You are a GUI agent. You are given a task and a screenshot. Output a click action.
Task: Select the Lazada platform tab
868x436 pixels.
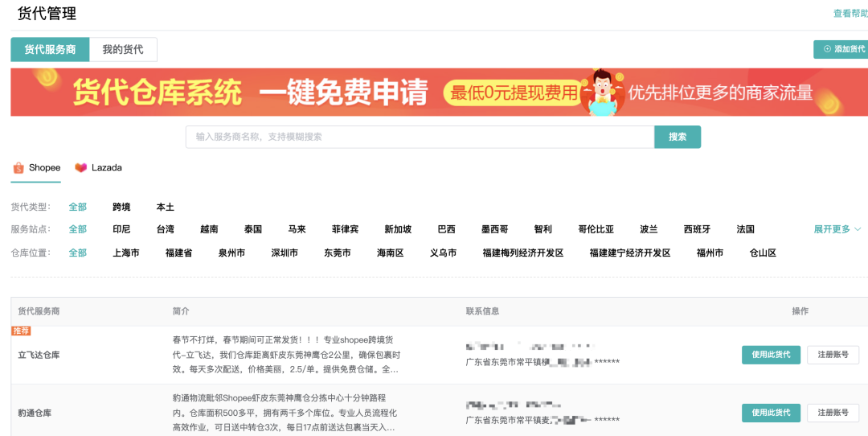point(99,168)
